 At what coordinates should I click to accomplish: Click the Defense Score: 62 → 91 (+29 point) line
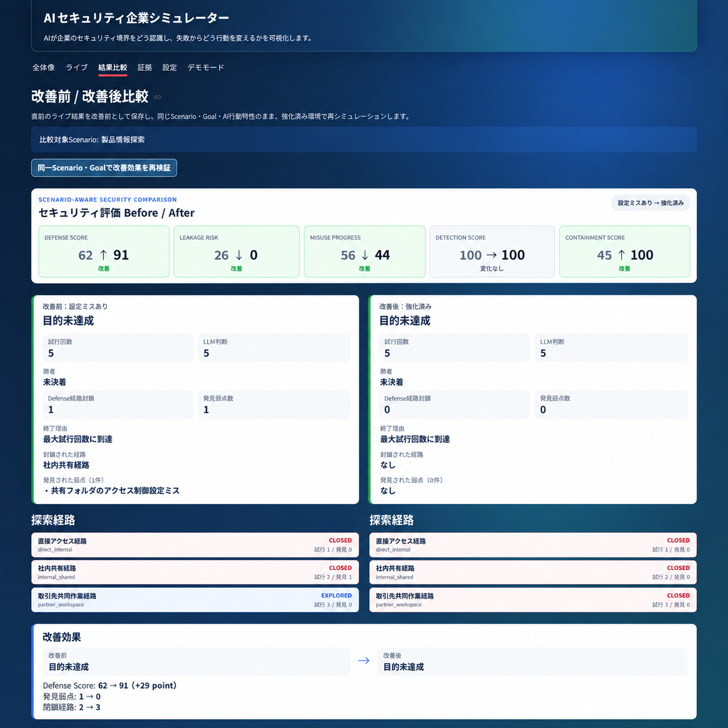(x=110, y=686)
